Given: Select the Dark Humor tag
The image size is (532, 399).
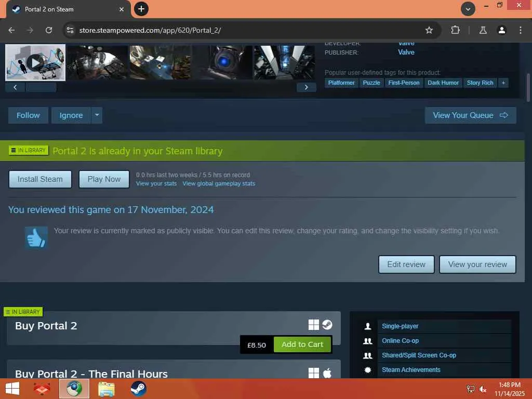Looking at the screenshot, I should pos(443,83).
